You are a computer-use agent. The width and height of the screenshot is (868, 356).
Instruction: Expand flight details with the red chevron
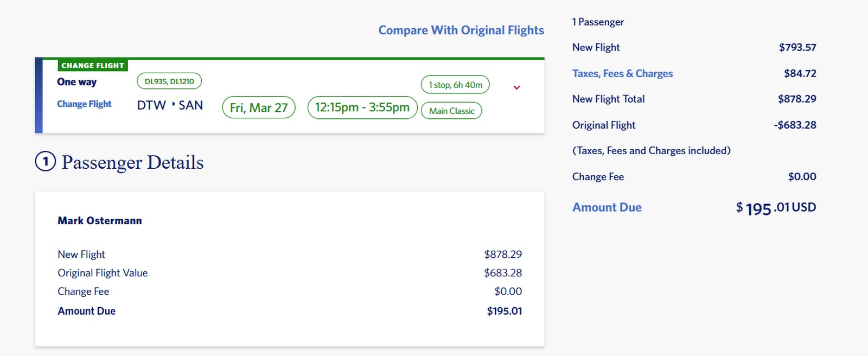[516, 87]
